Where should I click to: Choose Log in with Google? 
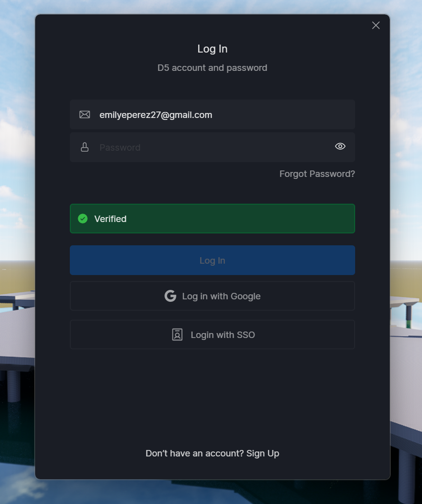coord(212,296)
